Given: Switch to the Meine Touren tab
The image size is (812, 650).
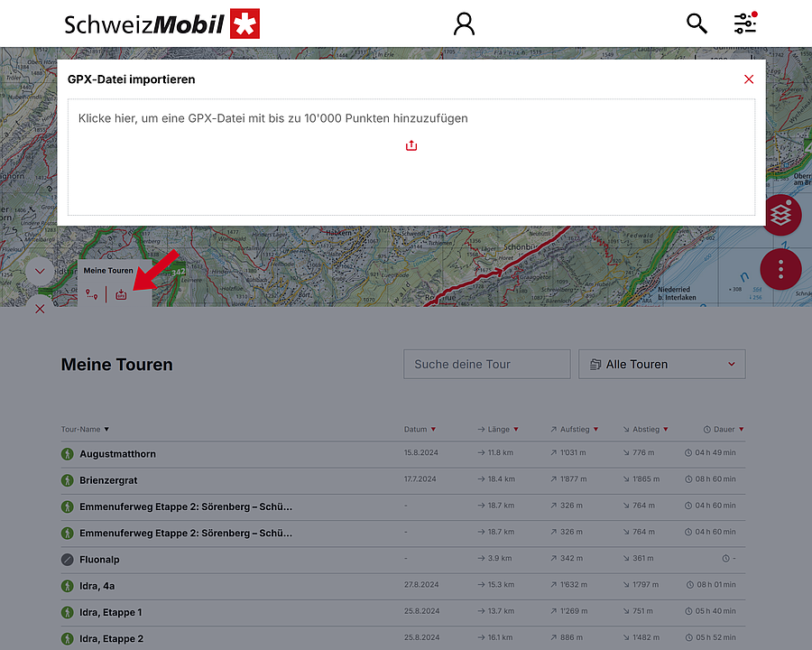Looking at the screenshot, I should 108,270.
